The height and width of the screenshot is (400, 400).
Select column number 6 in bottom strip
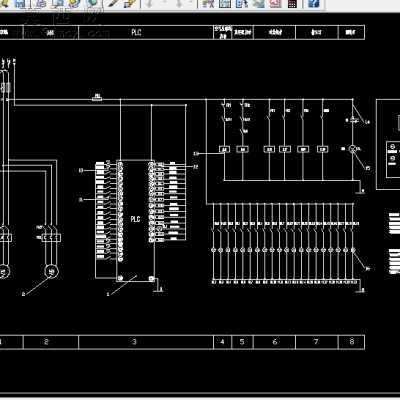pyautogui.click(x=275, y=342)
